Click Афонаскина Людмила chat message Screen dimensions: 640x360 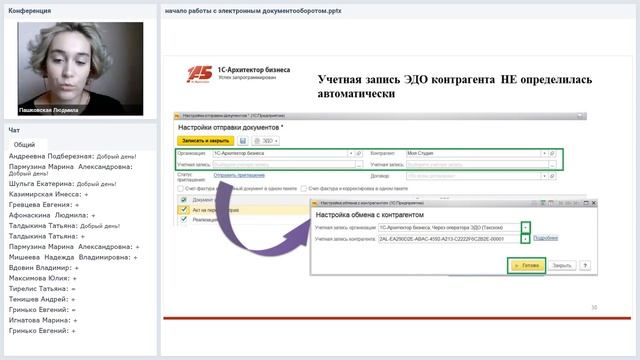(x=52, y=216)
